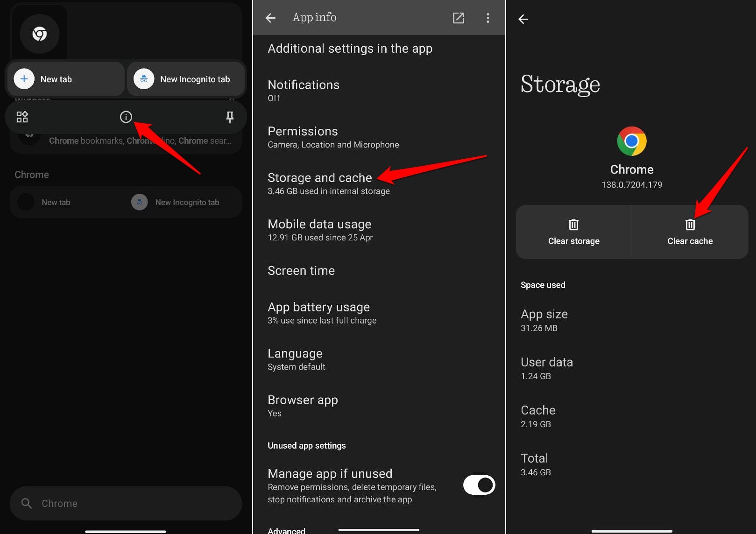Tap the Chrome search input field
The width and height of the screenshot is (756, 534).
tap(125, 503)
